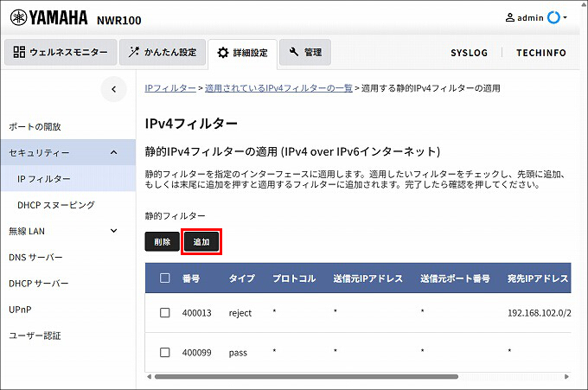Click the プロトコル column header

point(294,278)
